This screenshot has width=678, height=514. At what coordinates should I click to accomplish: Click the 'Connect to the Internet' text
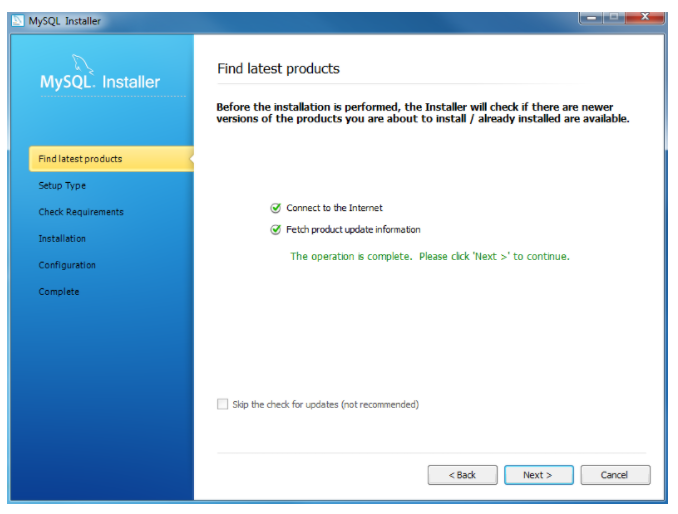pyautogui.click(x=334, y=208)
